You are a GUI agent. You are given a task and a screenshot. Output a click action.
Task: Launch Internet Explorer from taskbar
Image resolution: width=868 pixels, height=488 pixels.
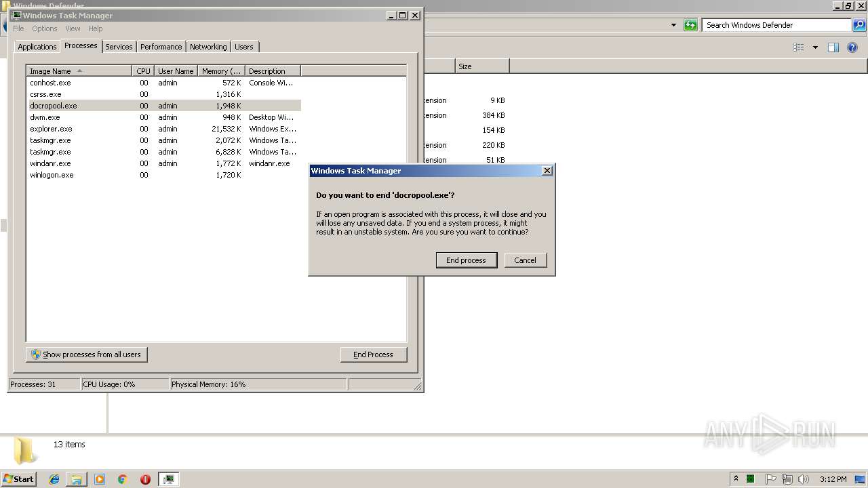pyautogui.click(x=54, y=479)
